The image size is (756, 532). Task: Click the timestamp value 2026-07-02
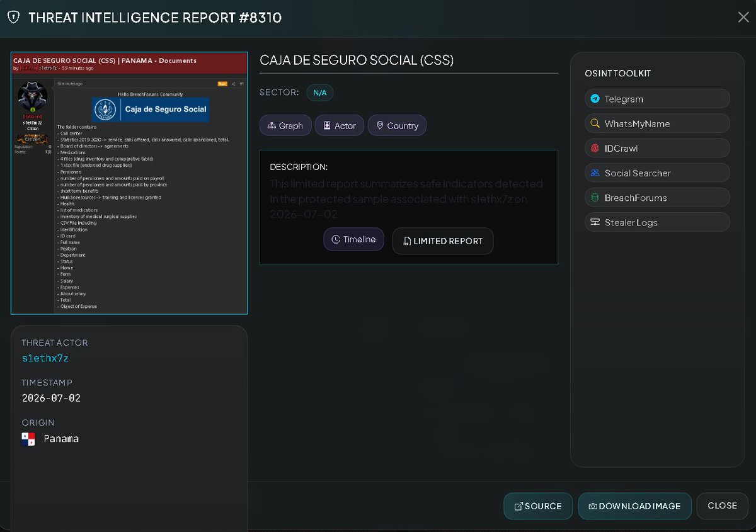coord(51,398)
